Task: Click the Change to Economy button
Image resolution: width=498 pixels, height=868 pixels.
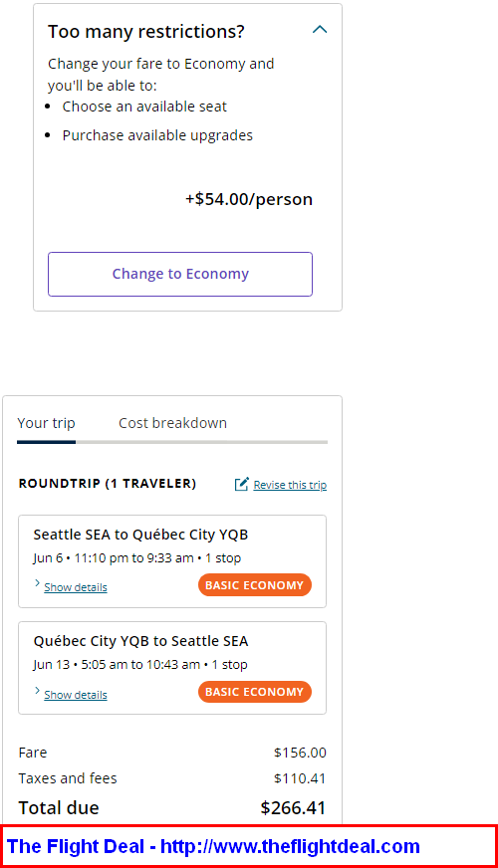Action: click(x=180, y=274)
